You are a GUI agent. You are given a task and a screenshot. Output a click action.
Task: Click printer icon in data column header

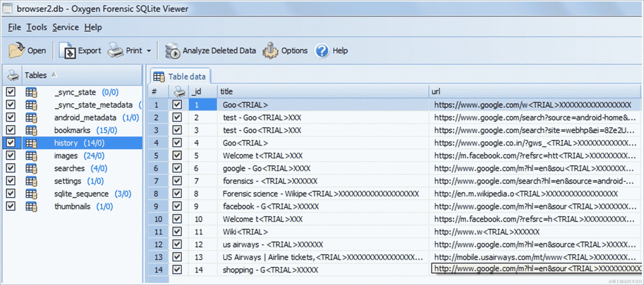(x=179, y=92)
